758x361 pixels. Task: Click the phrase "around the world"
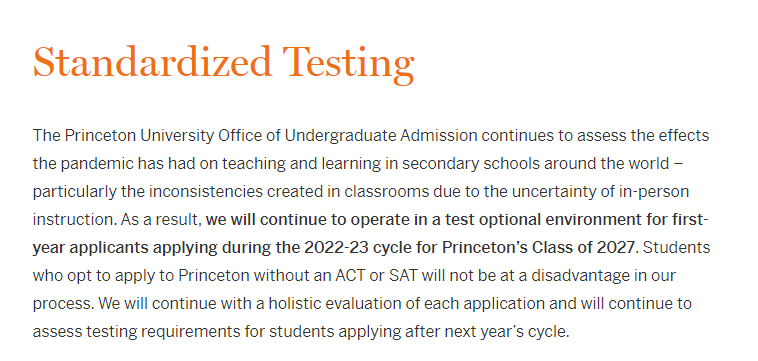606,164
